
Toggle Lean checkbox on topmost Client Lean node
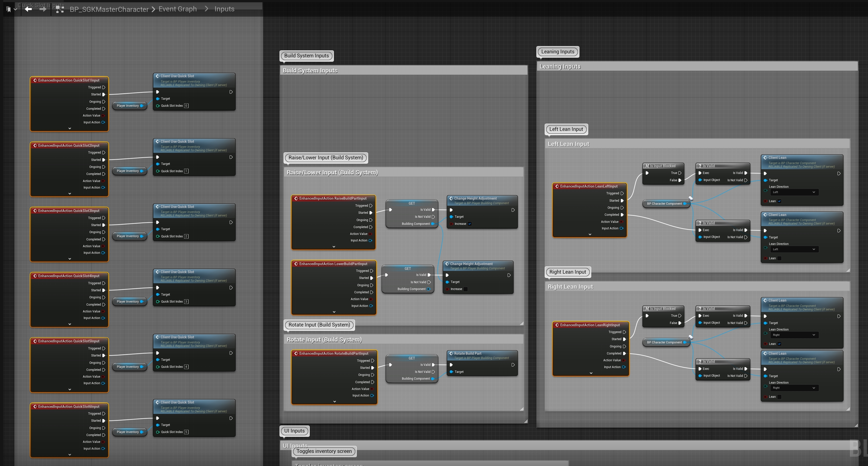click(x=779, y=201)
